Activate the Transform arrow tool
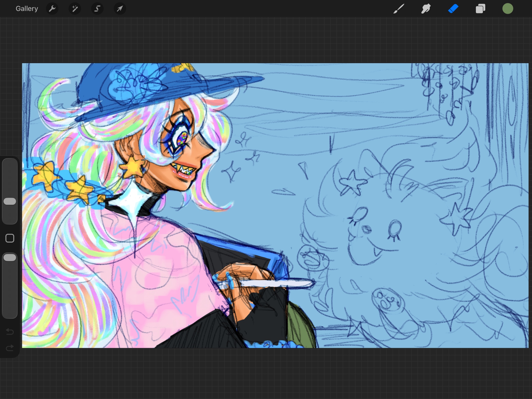This screenshot has height=399, width=532. 120,9
